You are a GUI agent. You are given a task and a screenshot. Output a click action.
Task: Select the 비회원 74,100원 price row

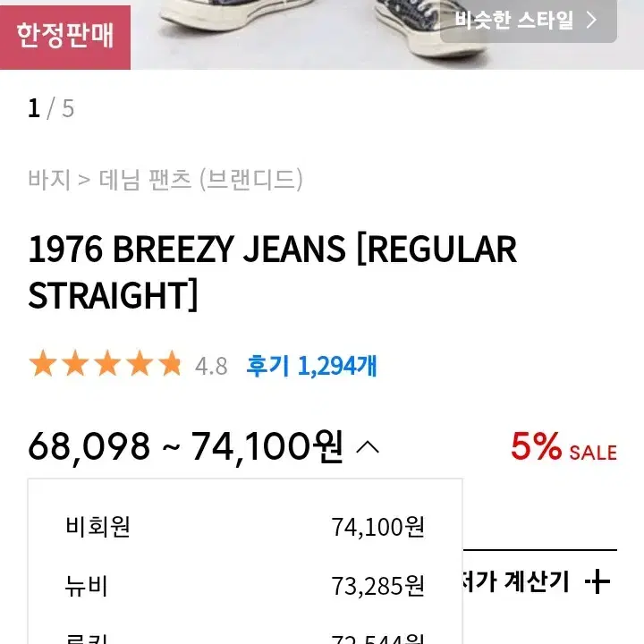pyautogui.click(x=245, y=527)
